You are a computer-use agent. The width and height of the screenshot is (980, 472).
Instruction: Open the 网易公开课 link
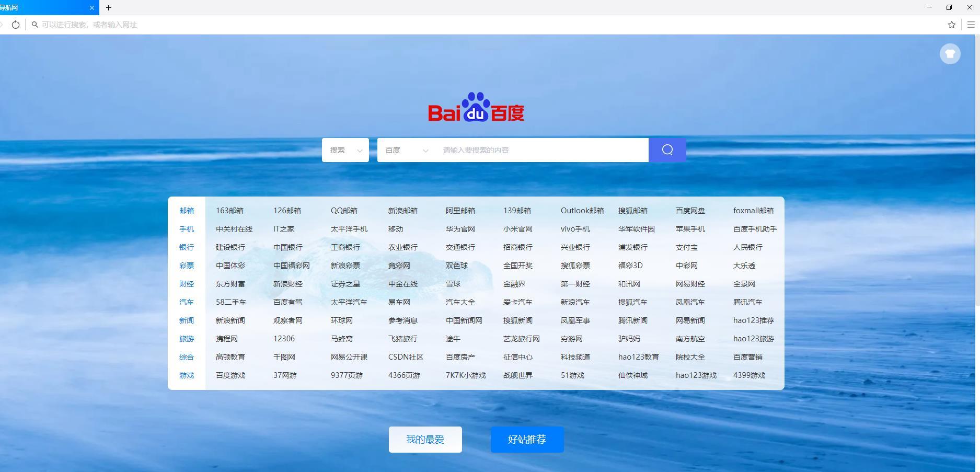pyautogui.click(x=349, y=357)
